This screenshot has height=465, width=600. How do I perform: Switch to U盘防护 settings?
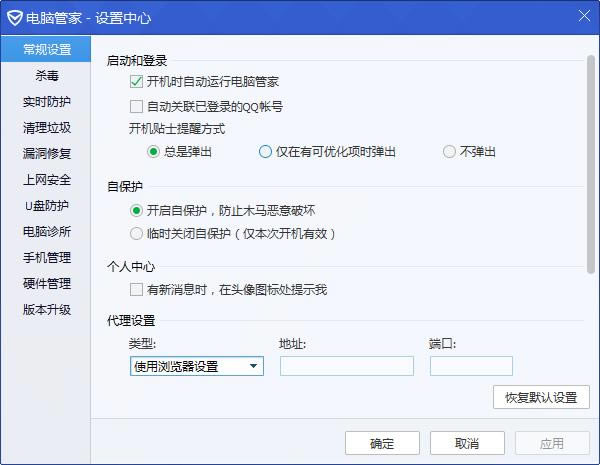tap(46, 206)
